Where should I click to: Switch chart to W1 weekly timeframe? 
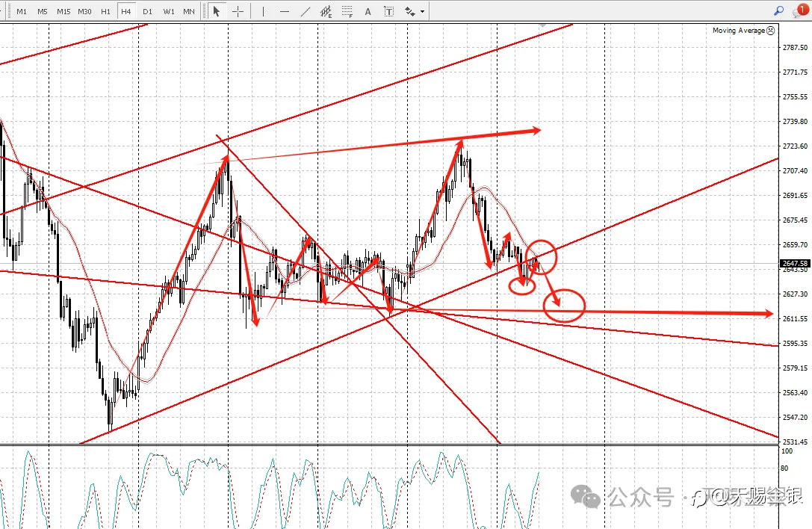[x=169, y=11]
